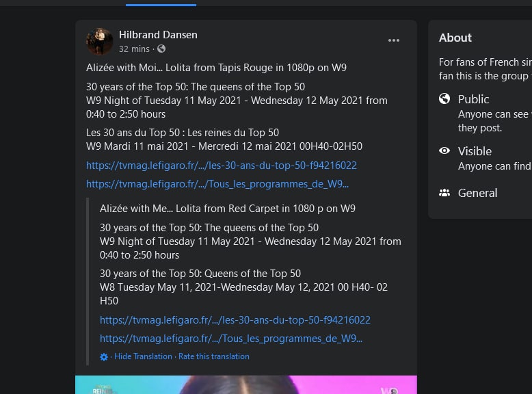Open first Tous_les_programmes_de_W9 link in original post
This screenshot has width=532, height=394.
[217, 184]
